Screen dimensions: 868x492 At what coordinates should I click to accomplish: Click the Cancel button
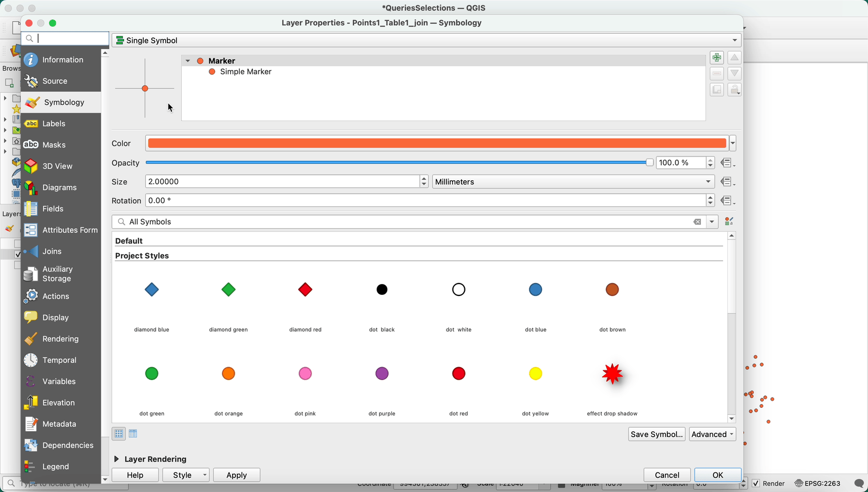667,475
